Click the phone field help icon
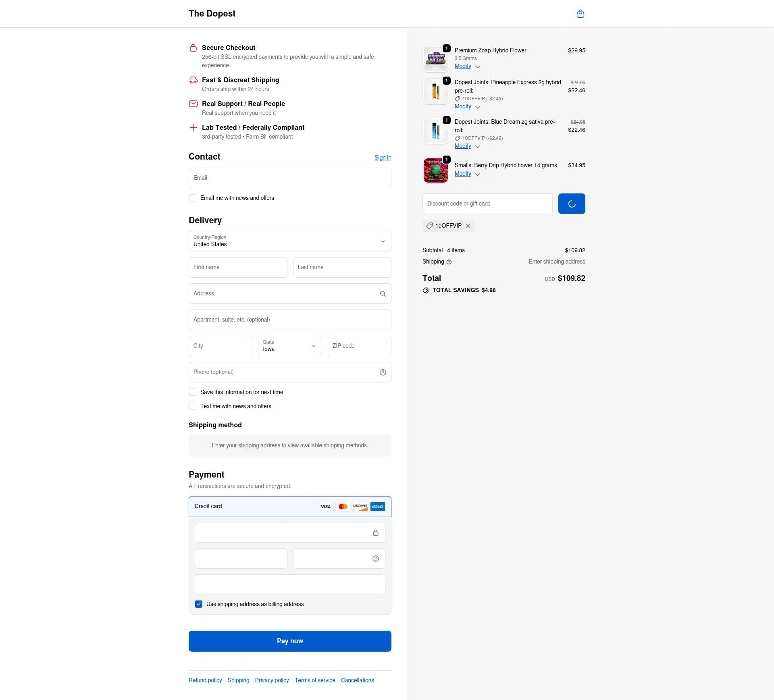 point(383,372)
